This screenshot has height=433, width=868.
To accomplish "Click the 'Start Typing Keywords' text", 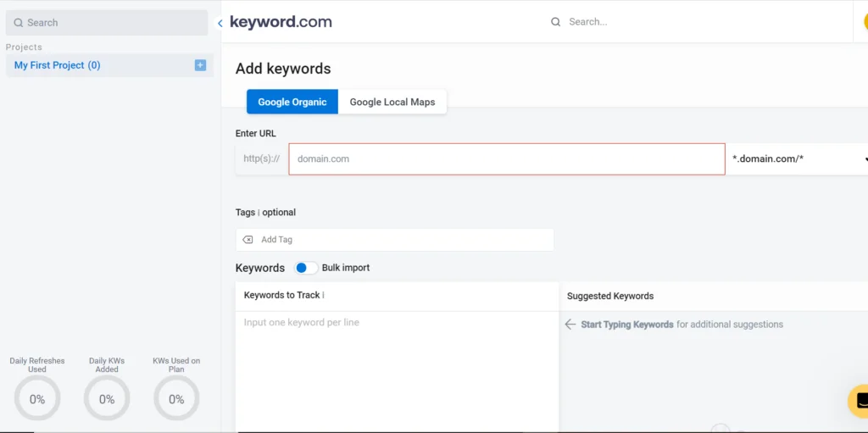I will point(627,325).
